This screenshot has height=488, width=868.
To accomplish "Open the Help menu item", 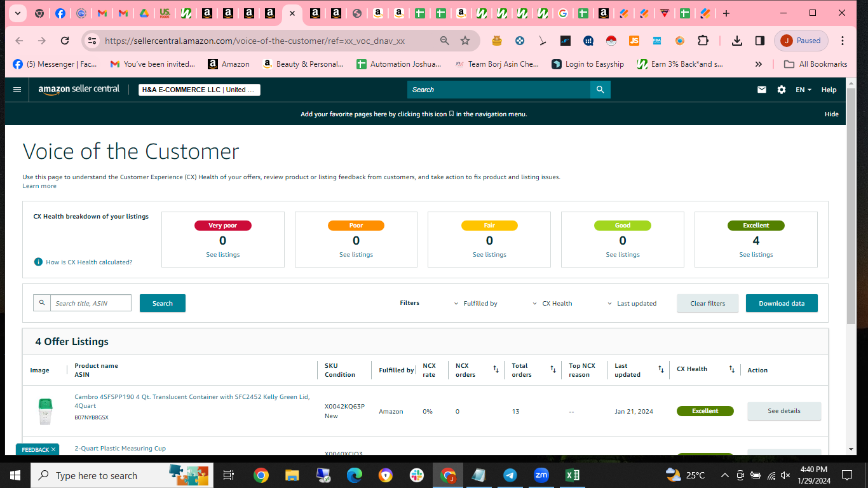I will click(x=829, y=90).
